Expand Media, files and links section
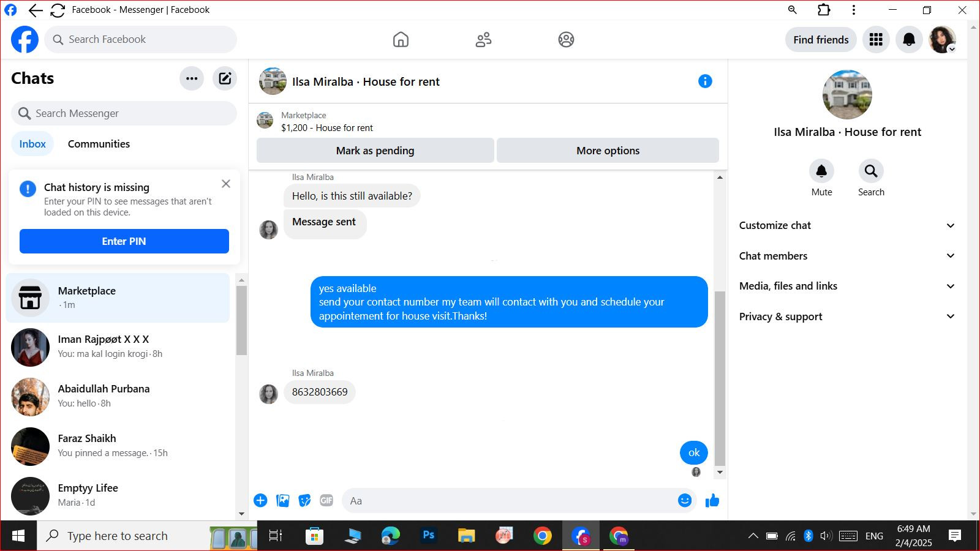 [x=847, y=286]
